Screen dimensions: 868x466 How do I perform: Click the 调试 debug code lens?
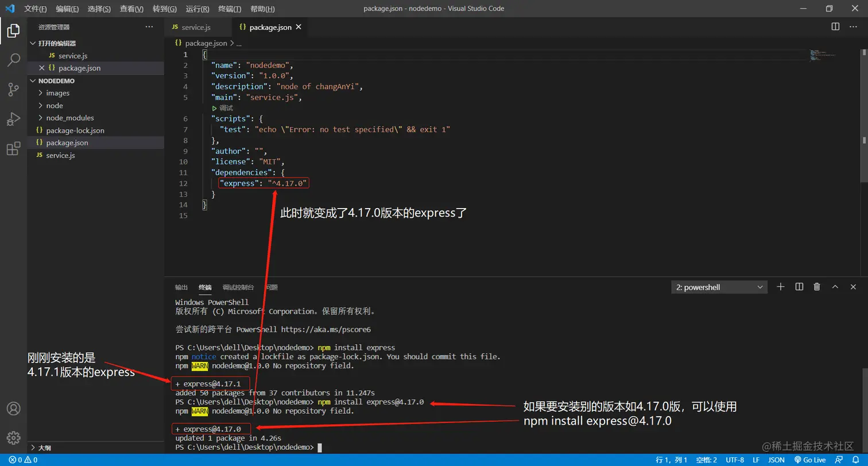(x=223, y=108)
